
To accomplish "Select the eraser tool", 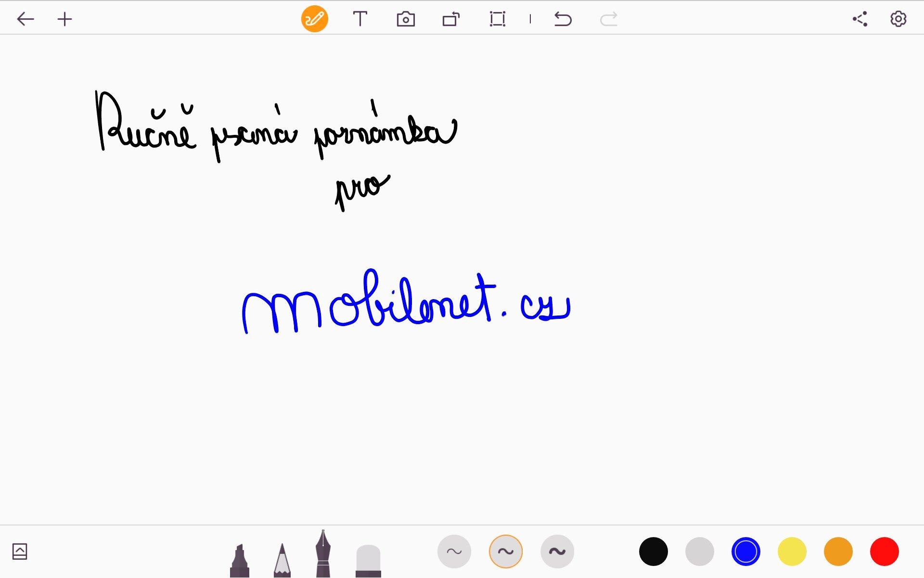I will coord(368,561).
